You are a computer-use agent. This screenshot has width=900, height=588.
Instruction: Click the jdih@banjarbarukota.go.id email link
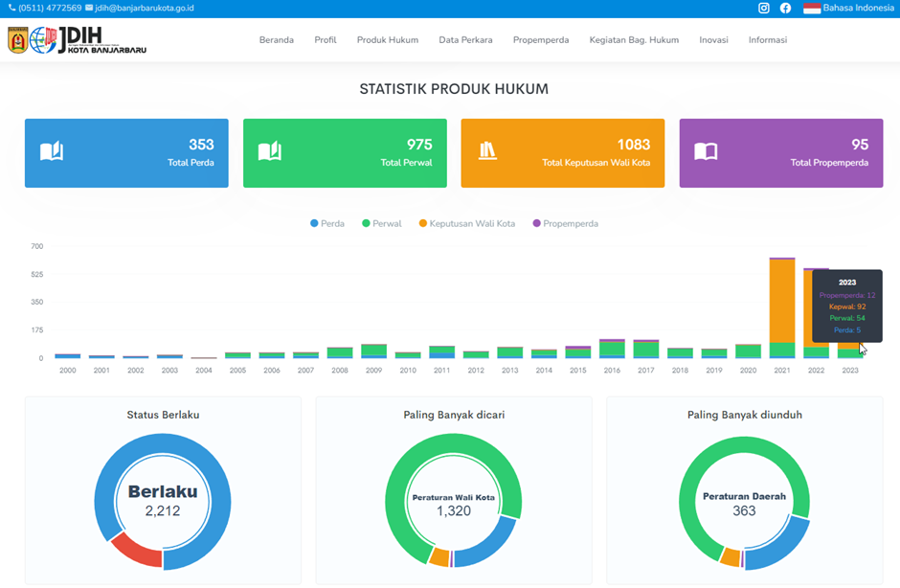tap(144, 8)
